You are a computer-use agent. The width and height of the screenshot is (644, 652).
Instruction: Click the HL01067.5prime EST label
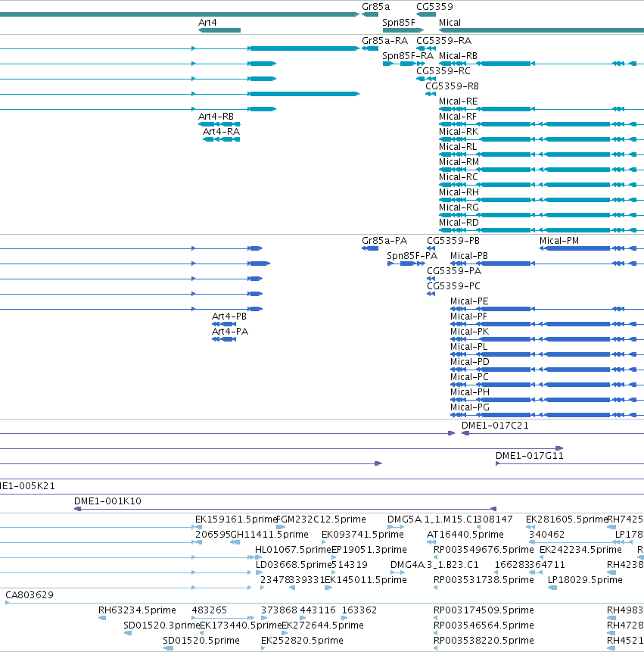(293, 550)
